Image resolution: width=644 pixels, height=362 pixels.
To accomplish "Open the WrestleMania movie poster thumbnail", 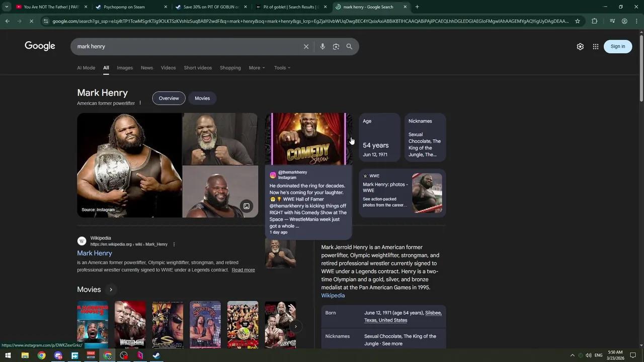I will pyautogui.click(x=130, y=325).
